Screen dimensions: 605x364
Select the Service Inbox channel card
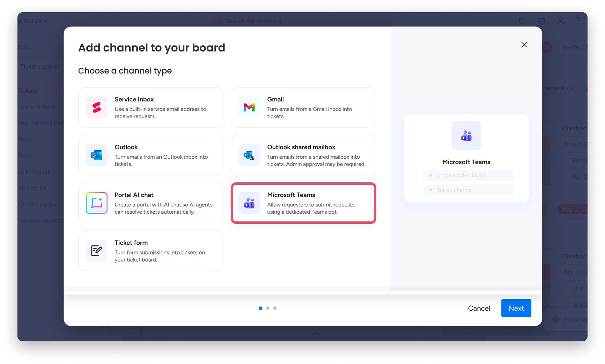(x=151, y=107)
